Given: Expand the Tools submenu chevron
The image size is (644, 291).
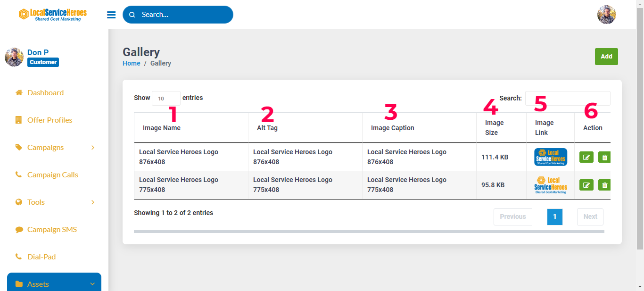Looking at the screenshot, I should pos(93,202).
